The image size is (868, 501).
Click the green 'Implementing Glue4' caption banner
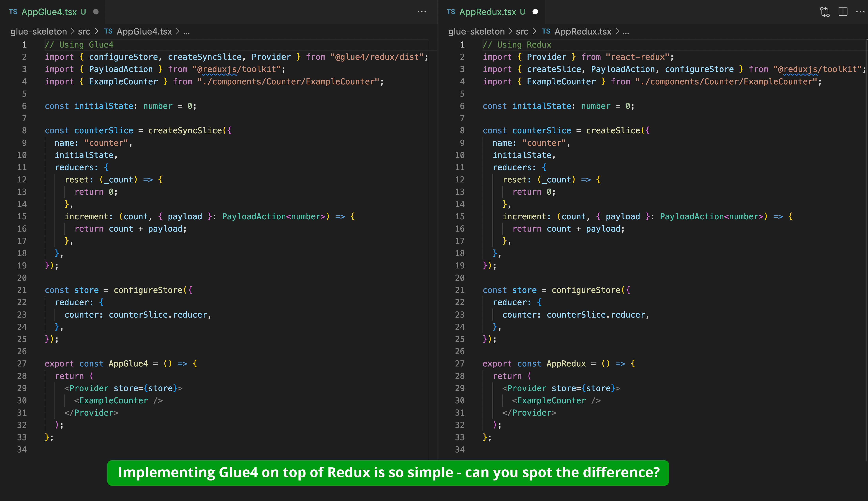tap(388, 473)
